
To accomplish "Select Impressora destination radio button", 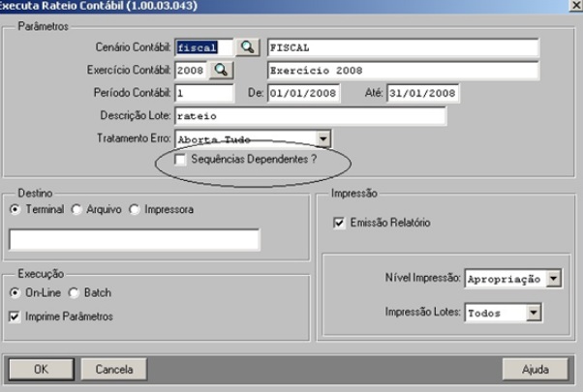I will (x=135, y=210).
